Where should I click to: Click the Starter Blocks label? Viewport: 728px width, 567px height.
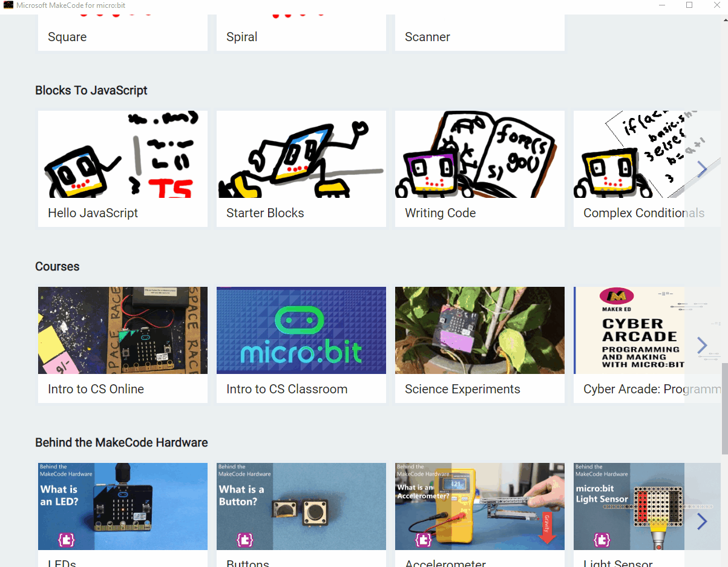click(x=265, y=213)
